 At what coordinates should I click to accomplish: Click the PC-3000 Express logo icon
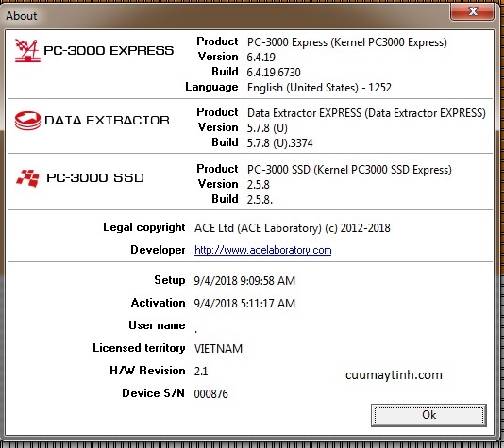click(x=27, y=50)
